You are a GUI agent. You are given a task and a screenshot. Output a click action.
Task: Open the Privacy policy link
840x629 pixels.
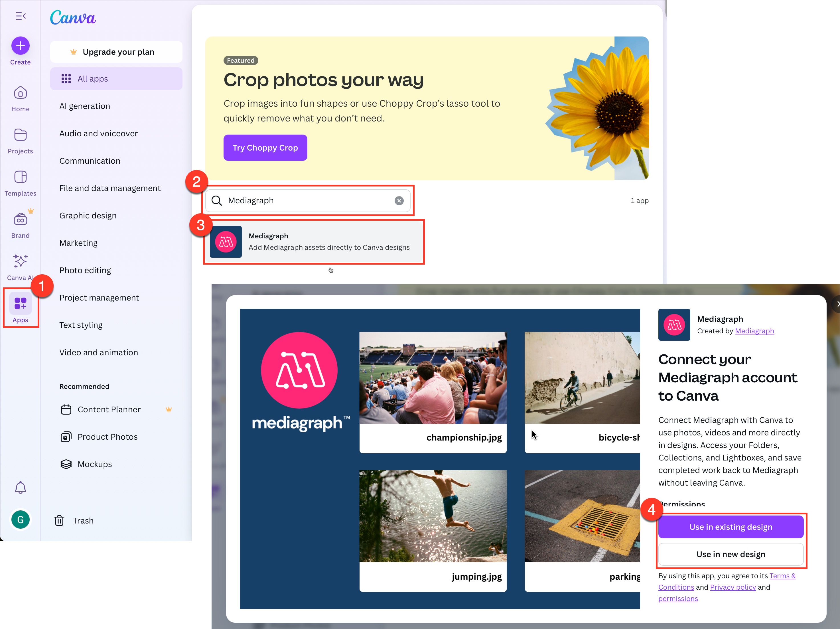733,587
